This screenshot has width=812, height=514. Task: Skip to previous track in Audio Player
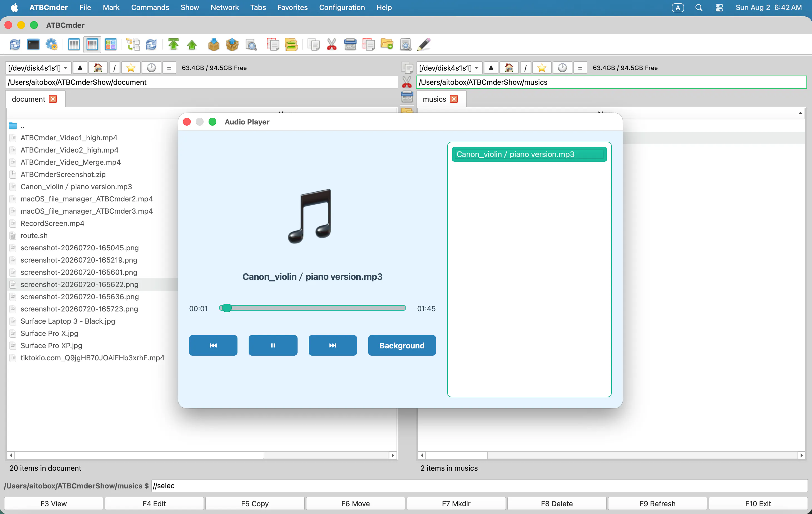pos(213,345)
